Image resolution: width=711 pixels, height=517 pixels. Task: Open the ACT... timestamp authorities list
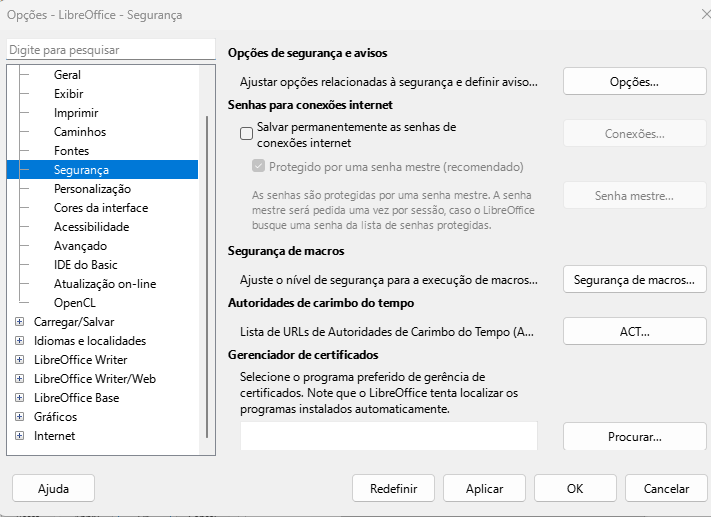click(x=634, y=332)
